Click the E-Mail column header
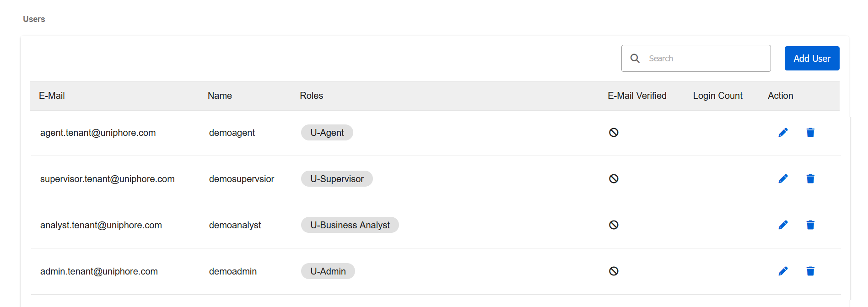868x307 pixels. (x=52, y=96)
